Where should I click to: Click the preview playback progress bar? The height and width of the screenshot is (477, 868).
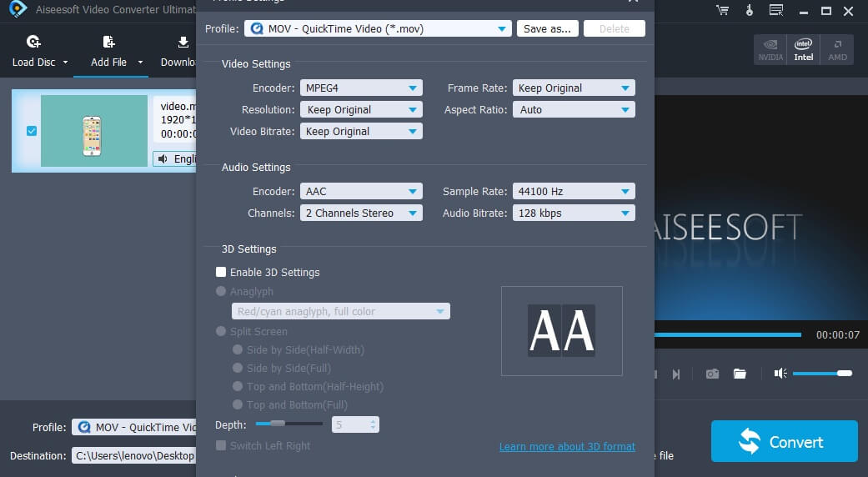pyautogui.click(x=727, y=334)
